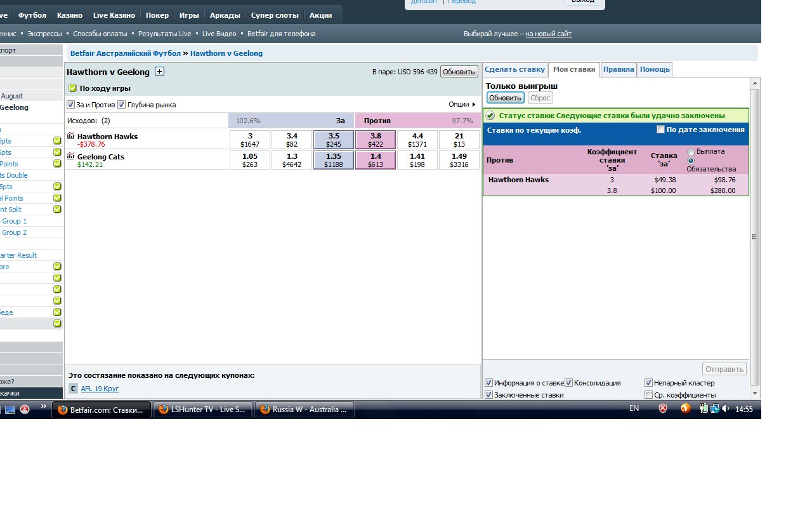The width and height of the screenshot is (812, 508).
Task: Open the volume speaker tray icon
Action: pyautogui.click(x=725, y=408)
